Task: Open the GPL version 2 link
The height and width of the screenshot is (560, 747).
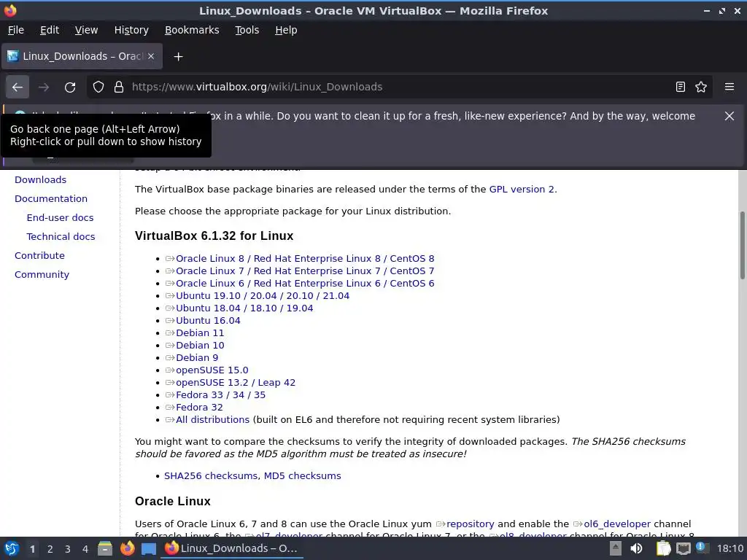Action: (x=522, y=190)
